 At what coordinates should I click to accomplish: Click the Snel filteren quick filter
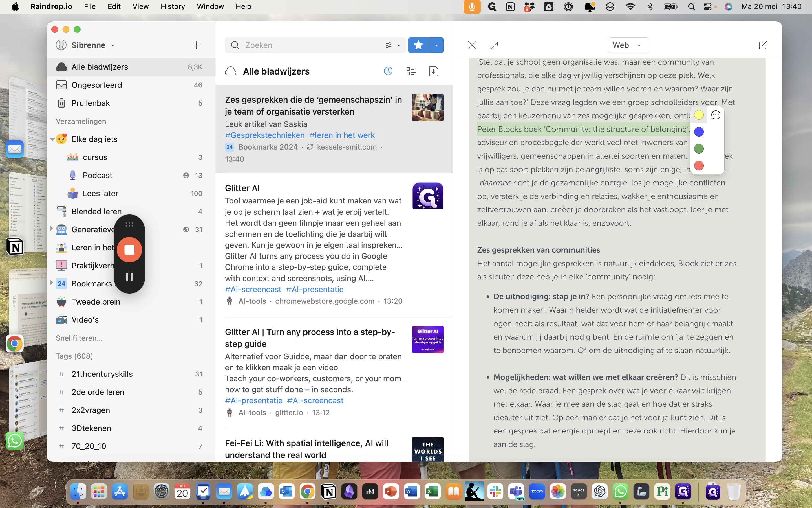[x=79, y=338]
